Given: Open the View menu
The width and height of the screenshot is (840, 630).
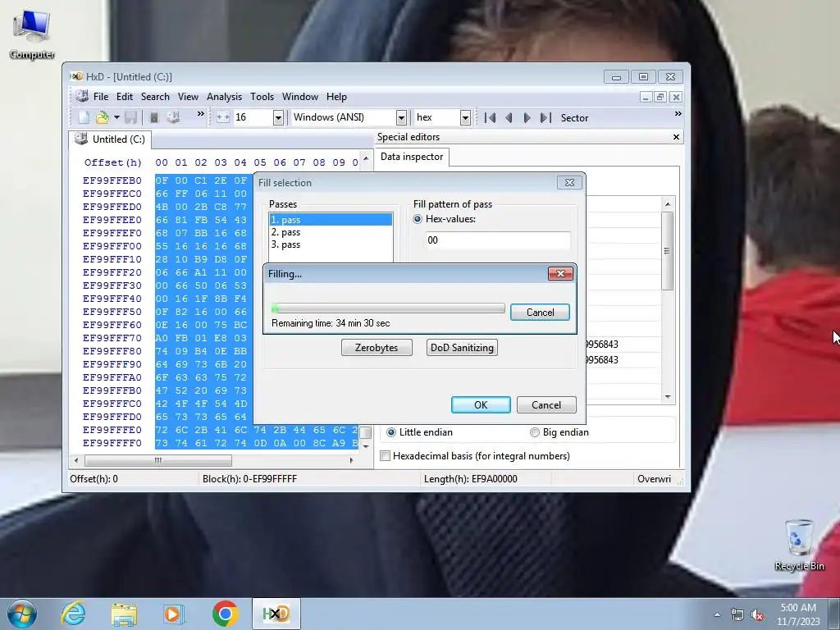Looking at the screenshot, I should click(188, 97).
